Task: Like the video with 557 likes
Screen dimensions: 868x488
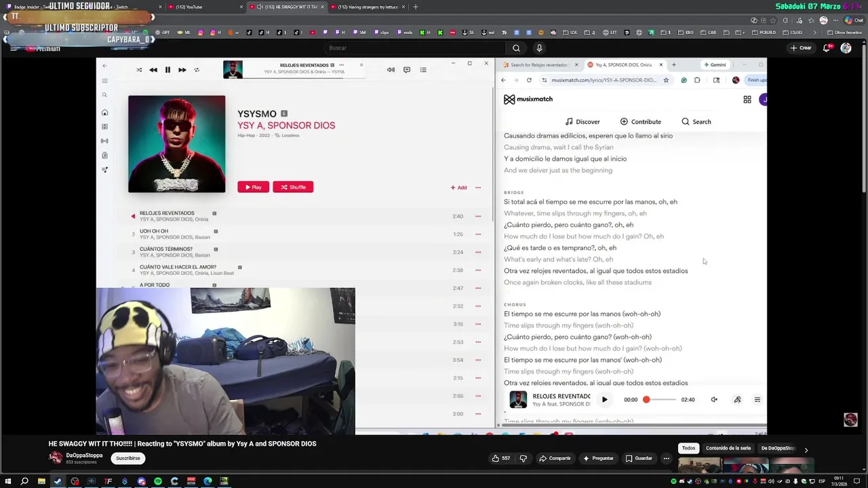Action: click(x=501, y=458)
